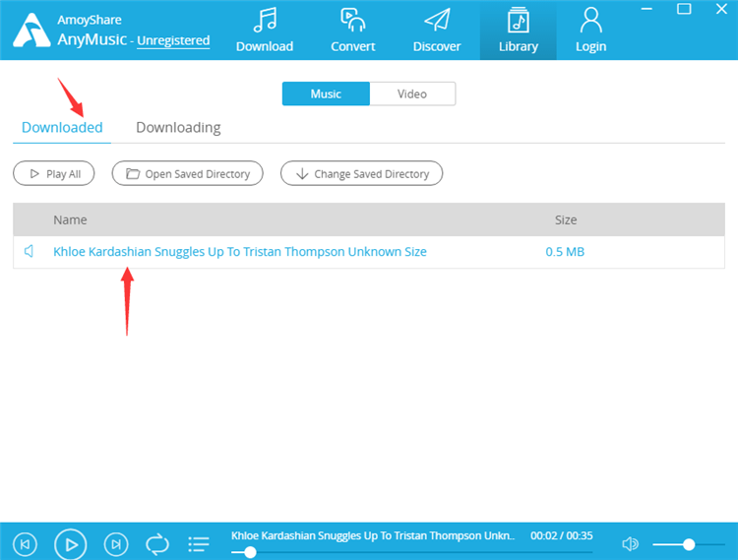Skip to the previous track

[25, 544]
